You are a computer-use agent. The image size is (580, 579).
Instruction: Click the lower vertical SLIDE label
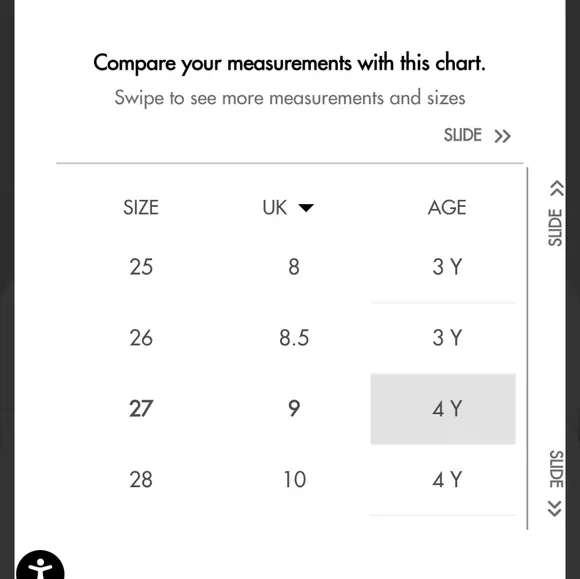tap(556, 469)
